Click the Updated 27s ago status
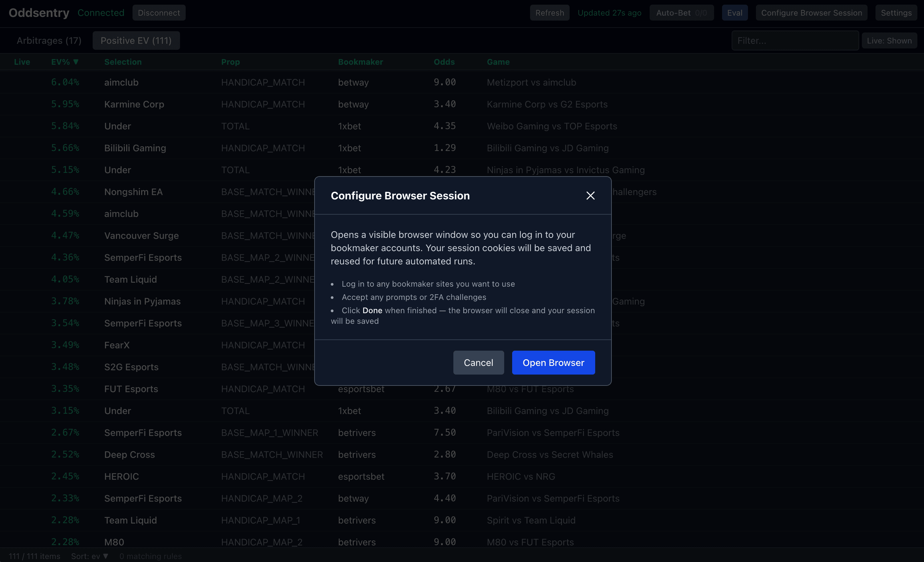924x562 pixels. tap(609, 12)
